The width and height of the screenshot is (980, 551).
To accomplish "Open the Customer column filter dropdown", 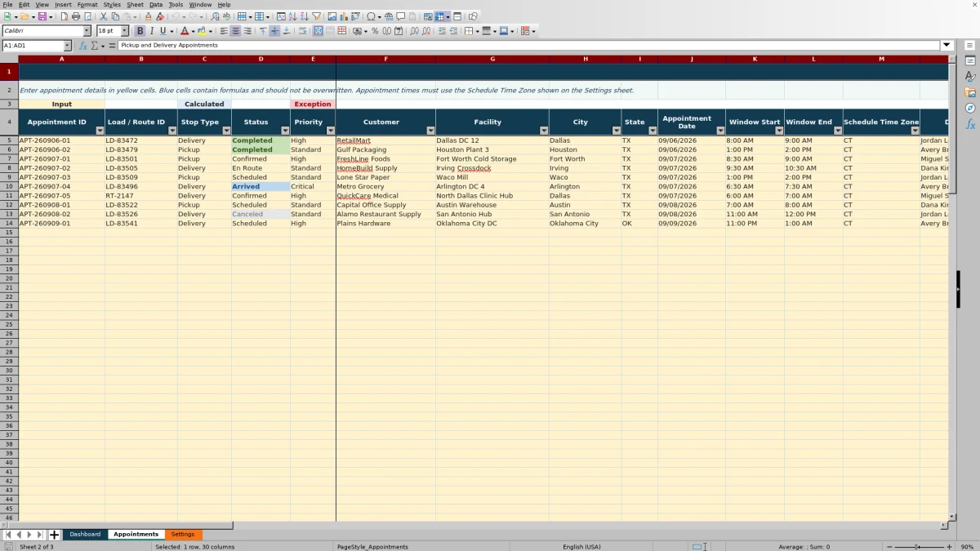I will [430, 131].
